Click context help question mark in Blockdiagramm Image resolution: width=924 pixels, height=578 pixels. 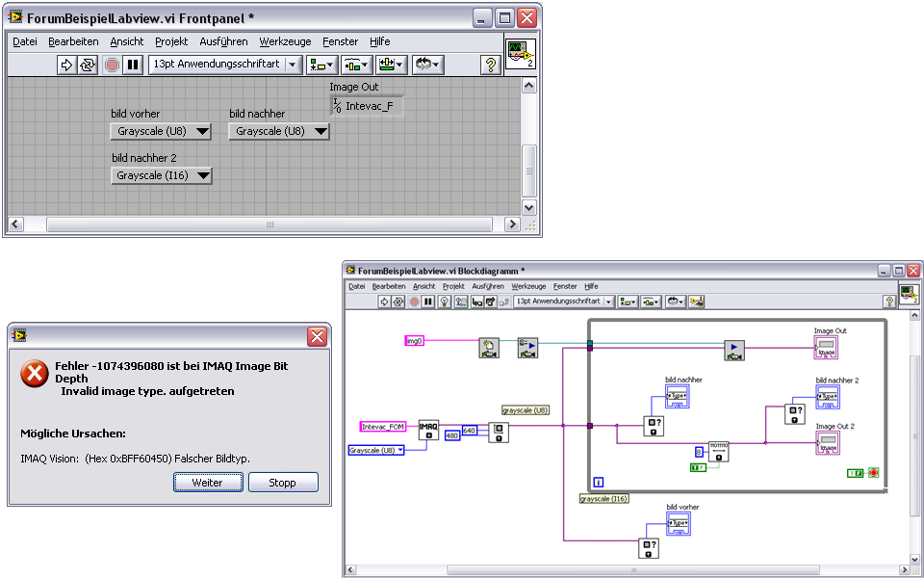coord(889,302)
